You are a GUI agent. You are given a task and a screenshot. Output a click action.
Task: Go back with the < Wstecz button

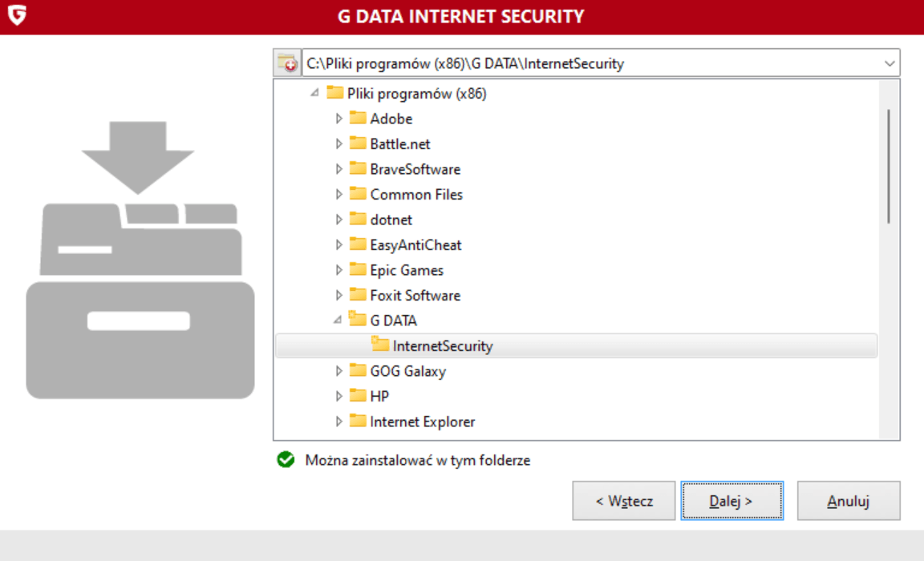tap(624, 501)
